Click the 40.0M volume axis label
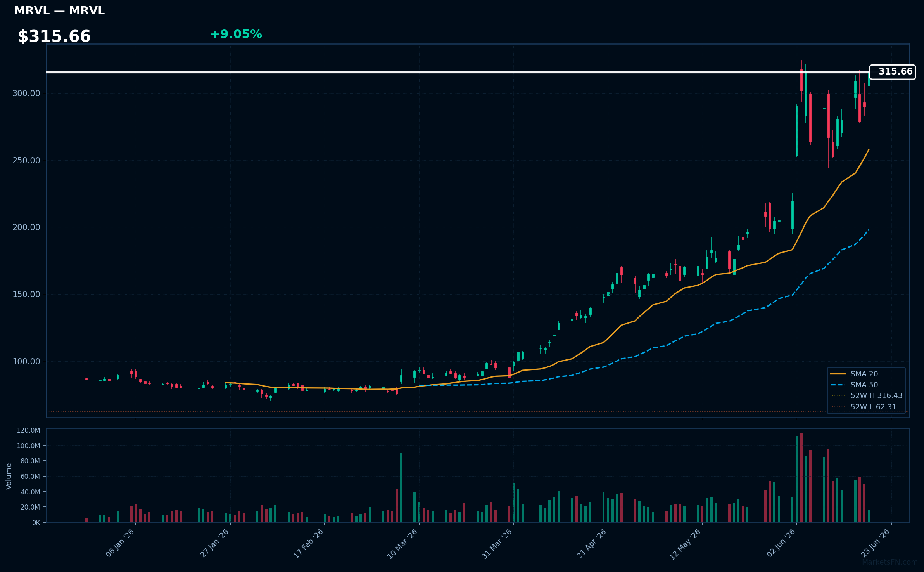 [30, 492]
